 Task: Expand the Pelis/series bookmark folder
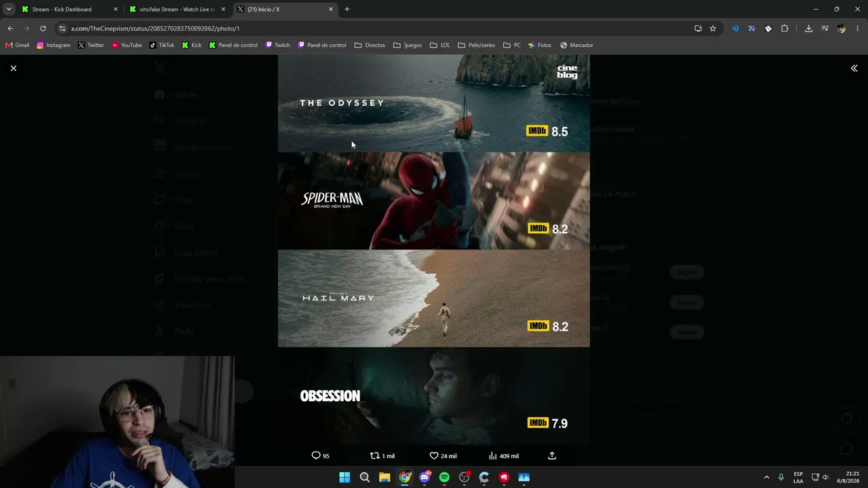tap(477, 45)
